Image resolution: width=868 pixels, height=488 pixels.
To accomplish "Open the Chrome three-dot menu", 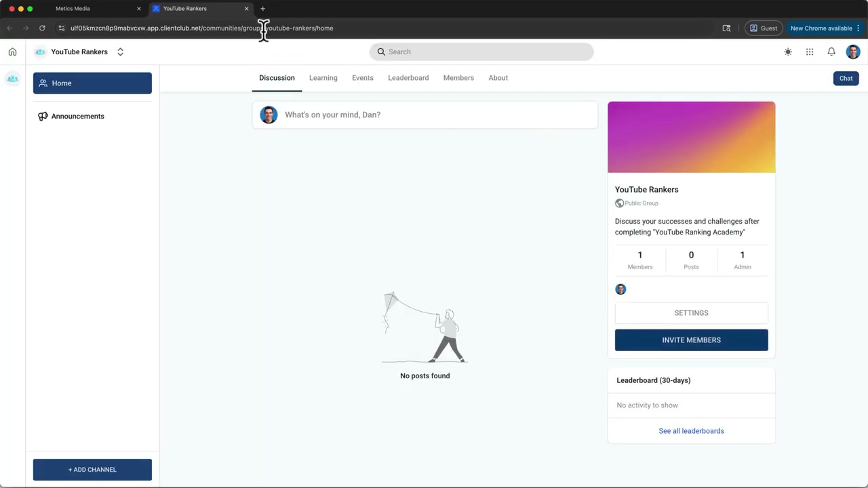I will click(859, 28).
